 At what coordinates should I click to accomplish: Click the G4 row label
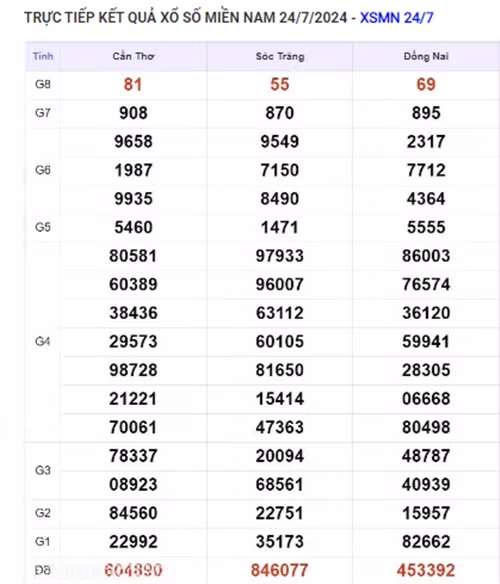tap(43, 342)
